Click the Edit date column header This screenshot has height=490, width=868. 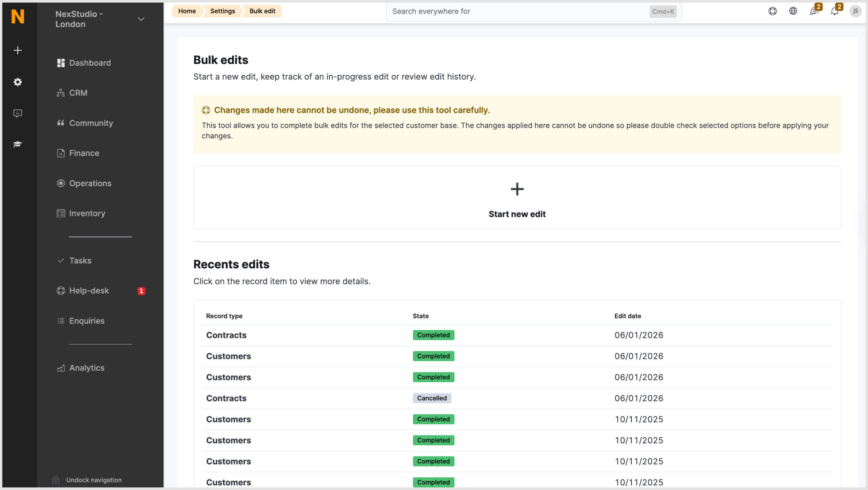click(x=628, y=316)
